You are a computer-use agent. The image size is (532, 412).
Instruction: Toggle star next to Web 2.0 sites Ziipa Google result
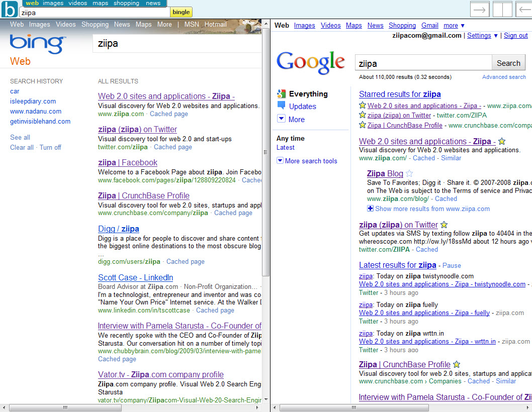(x=502, y=141)
